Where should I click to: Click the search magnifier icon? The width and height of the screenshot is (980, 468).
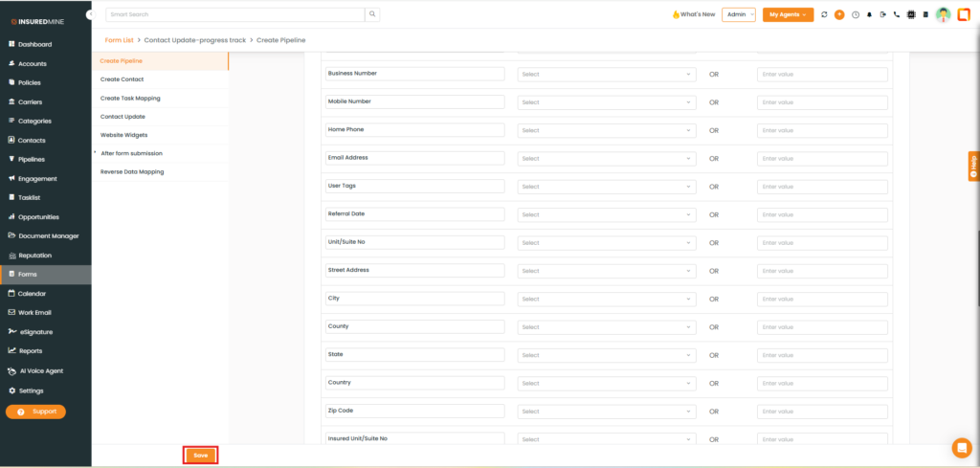click(x=372, y=14)
